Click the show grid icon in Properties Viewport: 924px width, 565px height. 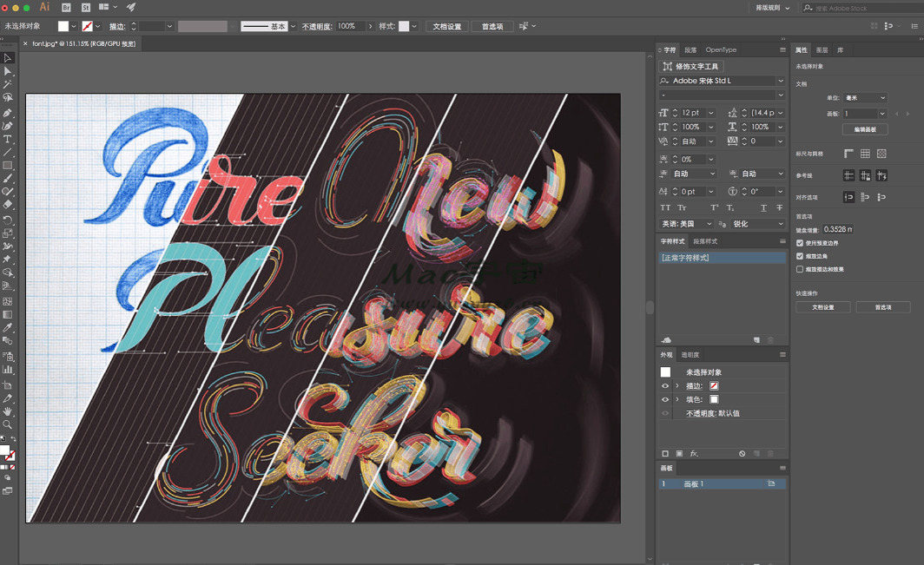tap(865, 154)
